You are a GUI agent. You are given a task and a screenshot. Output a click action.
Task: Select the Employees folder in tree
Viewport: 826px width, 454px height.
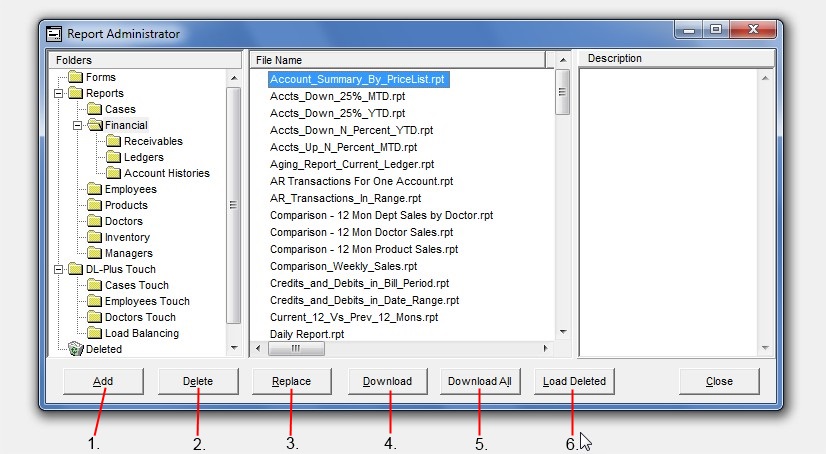130,189
